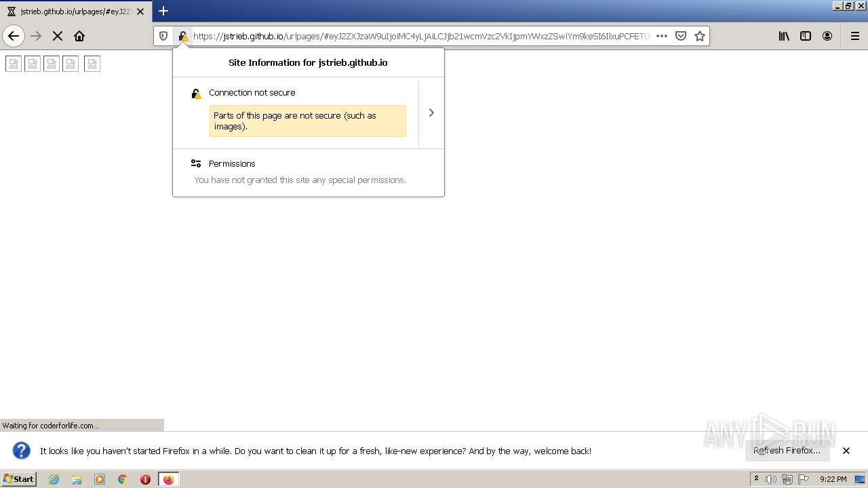Click the 9:22 PM clock

833,479
